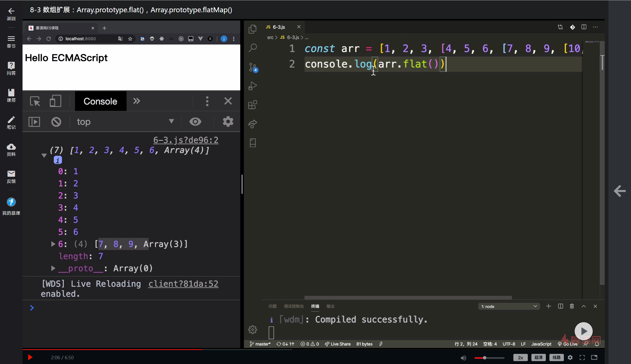Image resolution: width=631 pixels, height=364 pixels.
Task: Click the terminal trash kill icon
Action: (x=572, y=306)
